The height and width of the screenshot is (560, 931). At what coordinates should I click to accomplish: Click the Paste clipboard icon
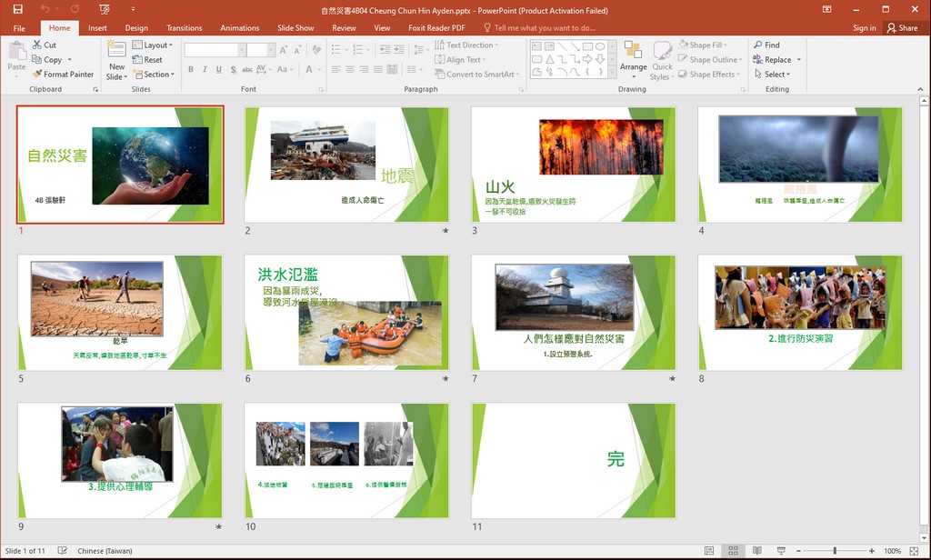16,51
